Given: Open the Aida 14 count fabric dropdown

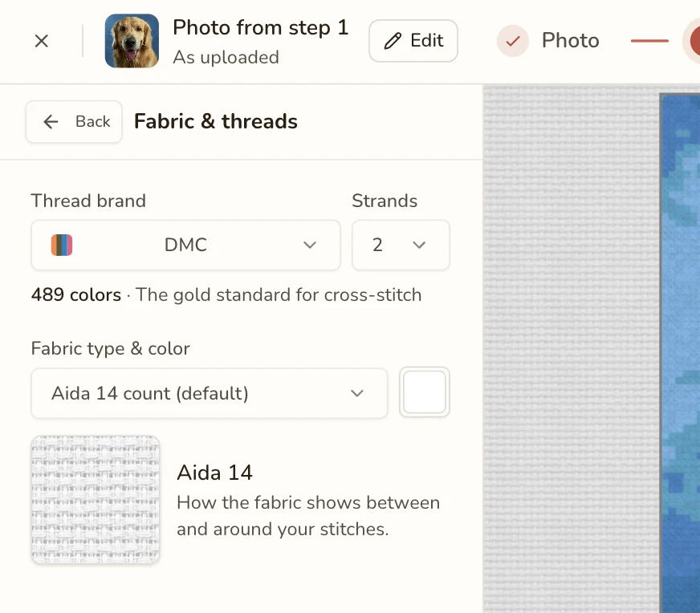Looking at the screenshot, I should click(x=209, y=393).
